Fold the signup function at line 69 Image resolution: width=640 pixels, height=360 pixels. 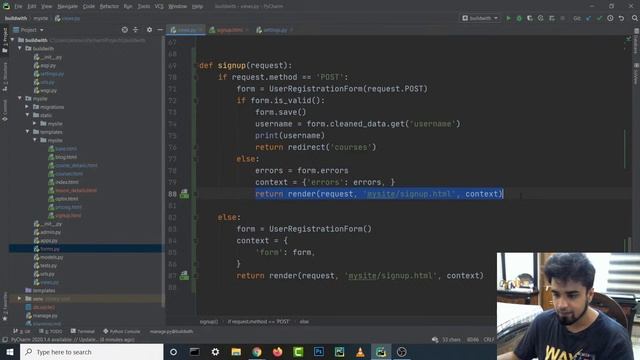point(195,65)
